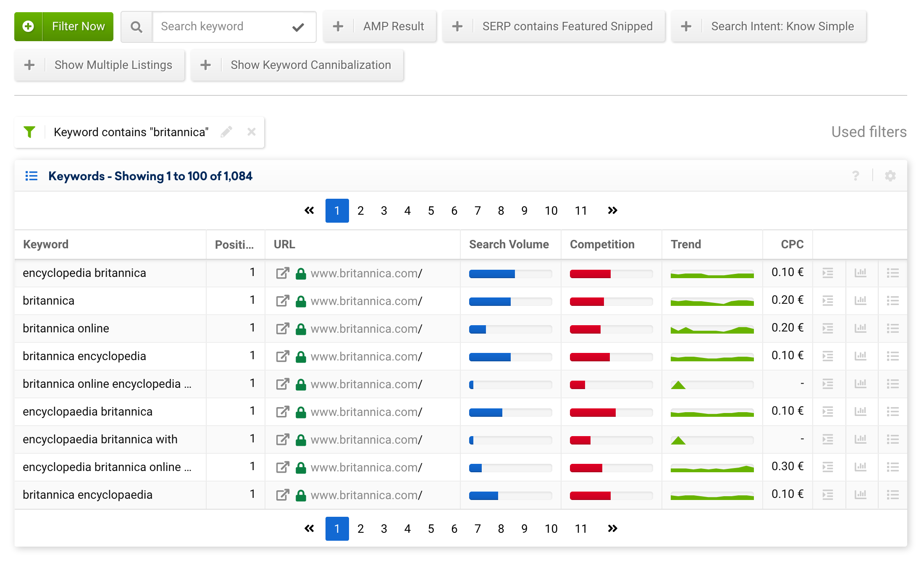Click the keywords list icon in header

coord(31,176)
